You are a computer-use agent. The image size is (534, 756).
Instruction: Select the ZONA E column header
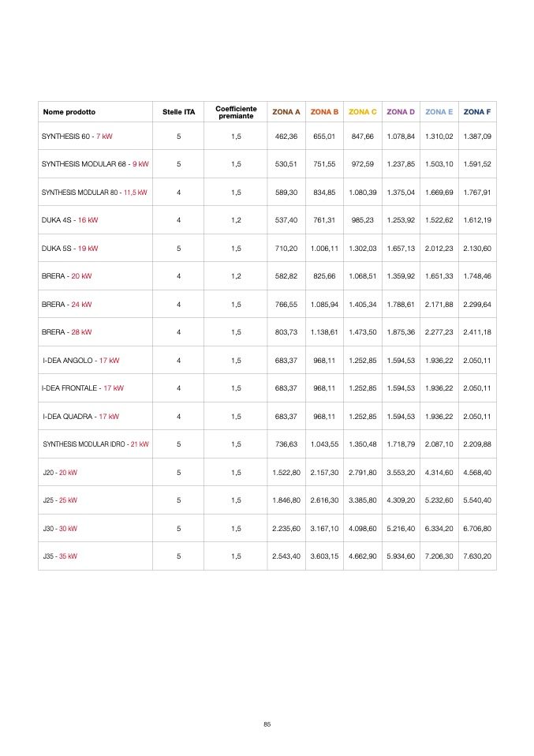tap(439, 112)
